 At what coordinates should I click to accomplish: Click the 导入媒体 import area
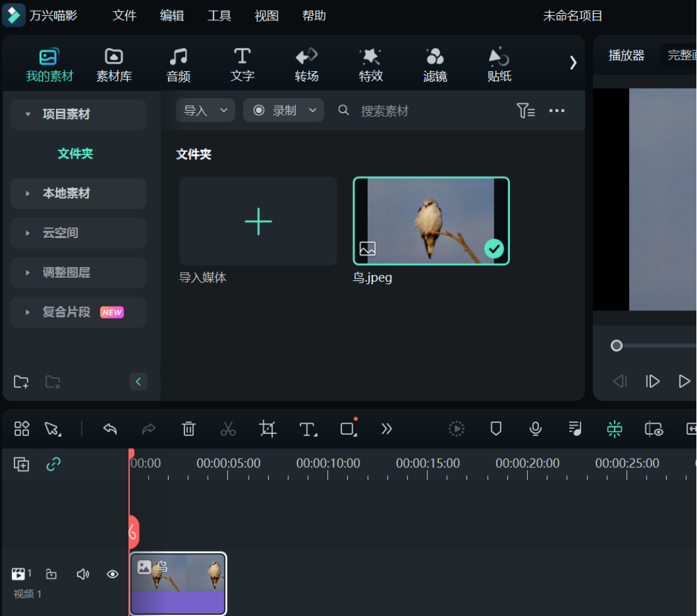[258, 221]
